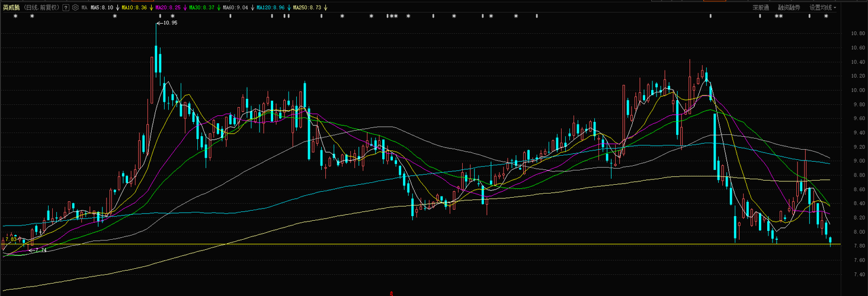Open the 深股通 link
The image size is (868, 296).
point(761,8)
